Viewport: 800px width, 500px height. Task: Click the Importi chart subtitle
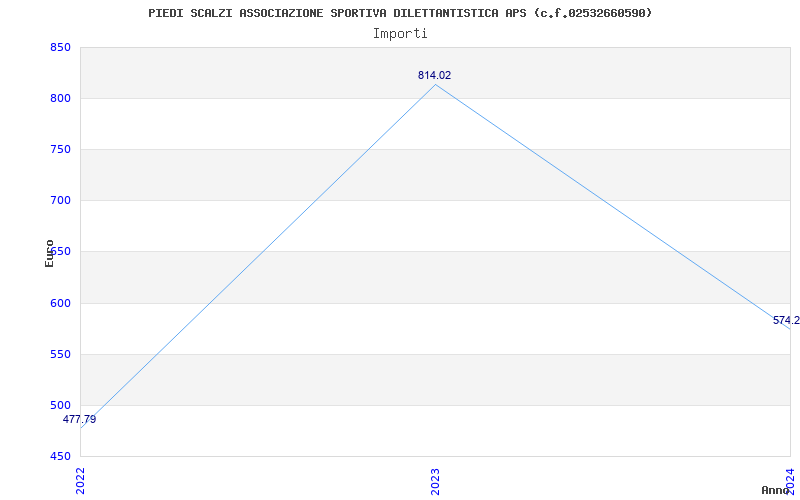point(400,34)
